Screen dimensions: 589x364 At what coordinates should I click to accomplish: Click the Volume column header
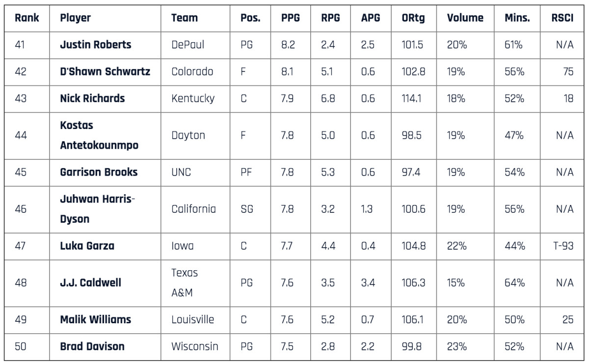click(x=465, y=18)
